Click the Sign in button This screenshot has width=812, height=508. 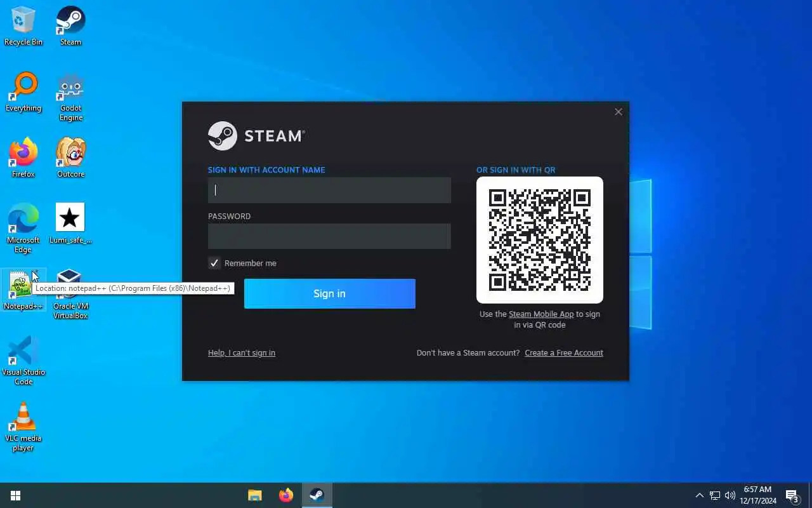(330, 293)
